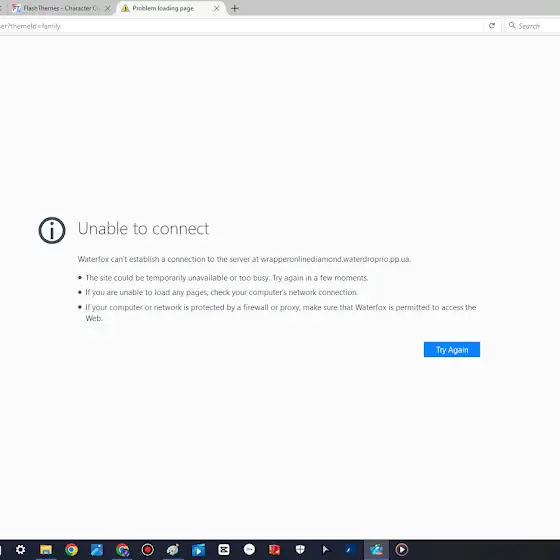The image size is (560, 560).
Task: Open File Explorer from the taskbar
Action: (x=46, y=550)
